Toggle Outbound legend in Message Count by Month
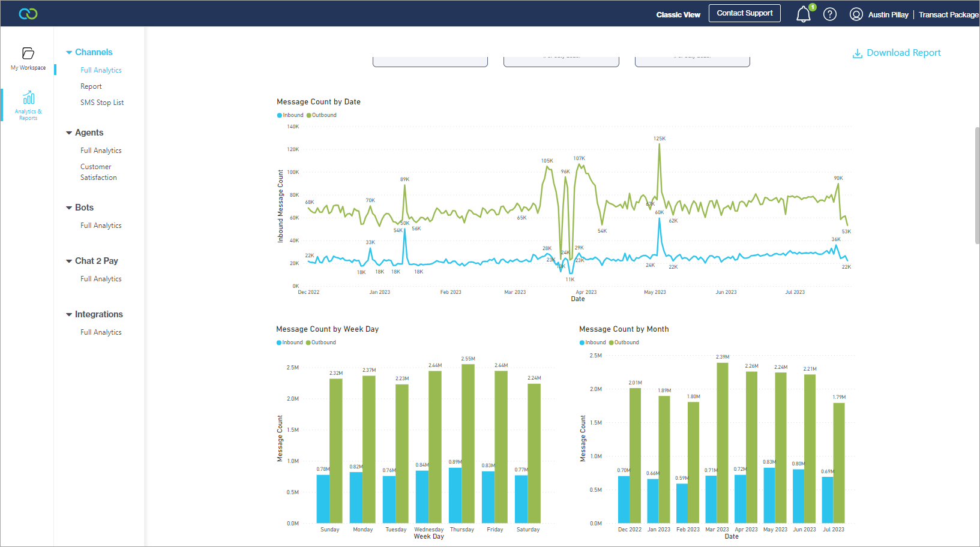The width and height of the screenshot is (980, 547). click(x=624, y=342)
